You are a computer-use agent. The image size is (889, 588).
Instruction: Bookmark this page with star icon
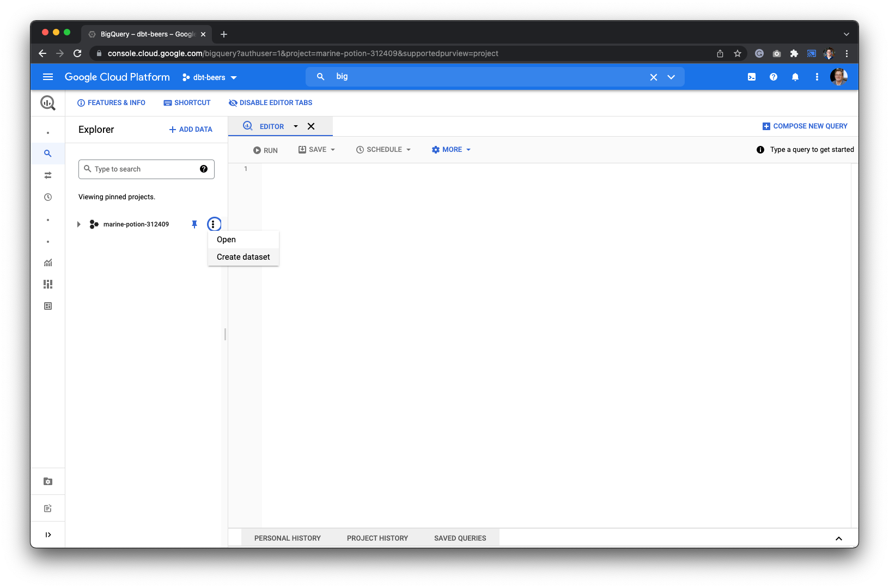coord(738,53)
